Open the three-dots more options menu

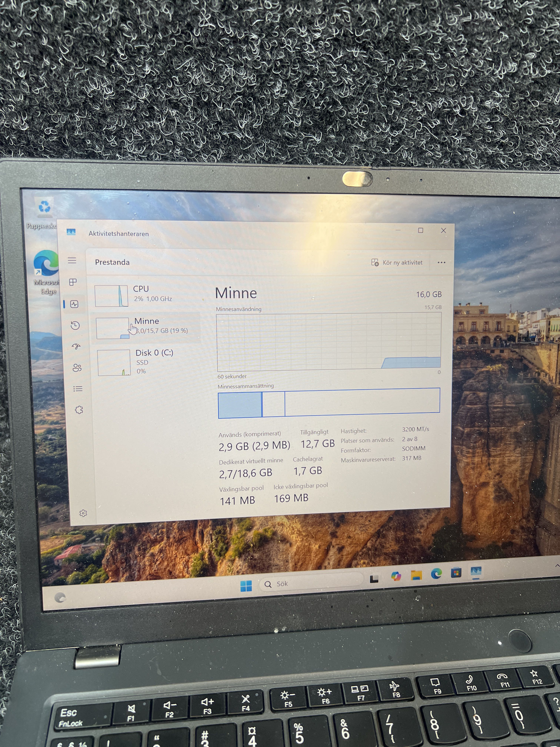(x=441, y=262)
